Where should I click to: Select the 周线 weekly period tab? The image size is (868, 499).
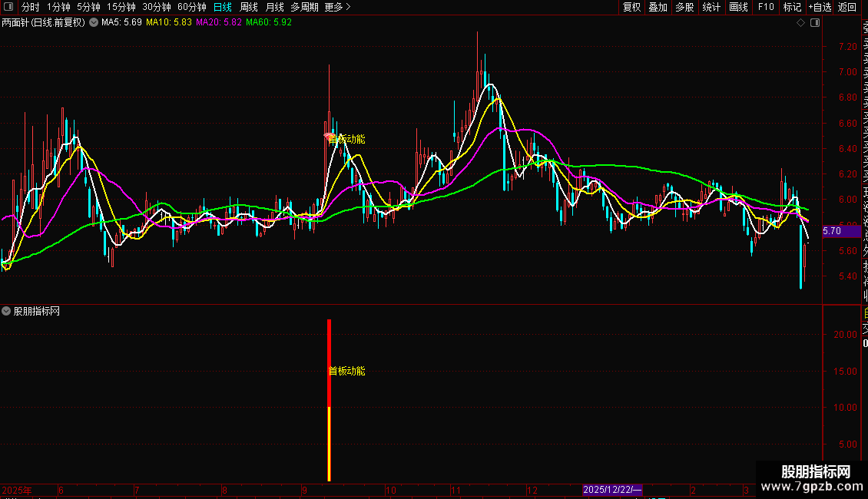(249, 7)
